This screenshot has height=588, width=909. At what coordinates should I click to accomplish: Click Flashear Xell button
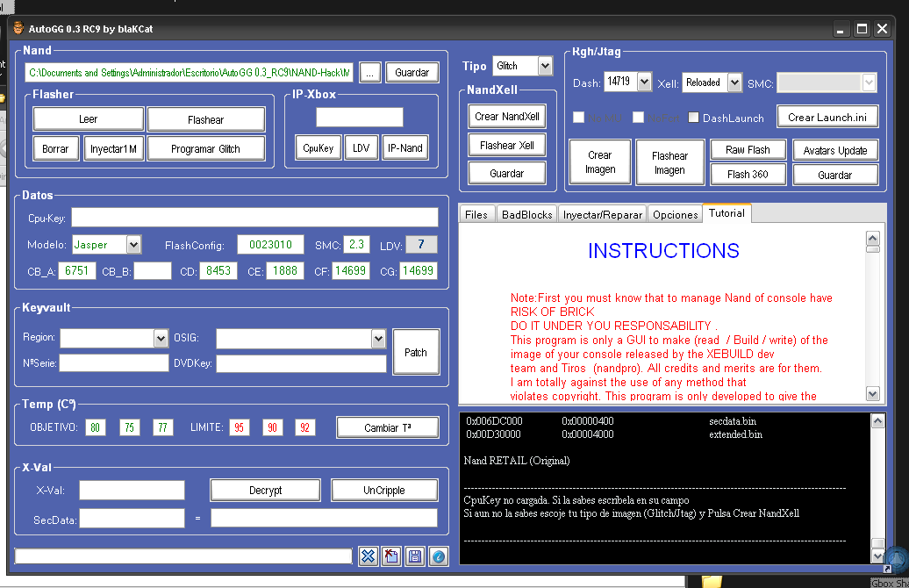coord(506,145)
